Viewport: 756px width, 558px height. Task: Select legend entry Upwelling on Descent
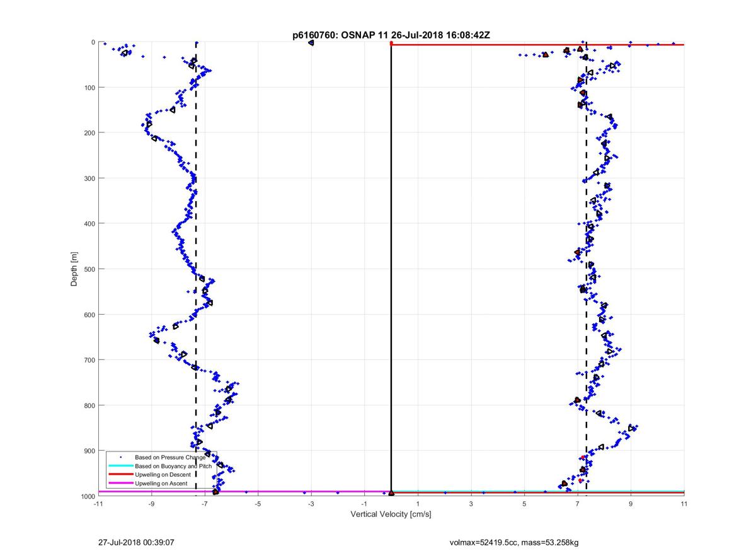[x=163, y=475]
